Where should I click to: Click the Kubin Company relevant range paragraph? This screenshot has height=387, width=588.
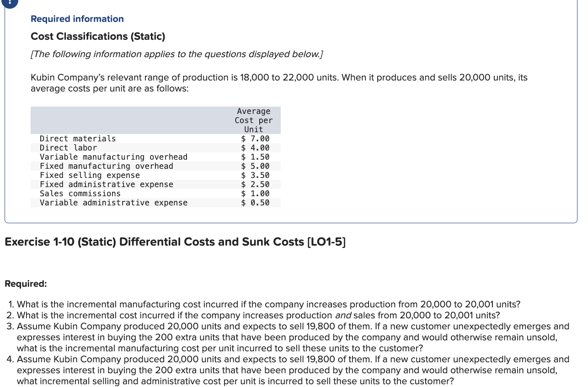pyautogui.click(x=279, y=83)
